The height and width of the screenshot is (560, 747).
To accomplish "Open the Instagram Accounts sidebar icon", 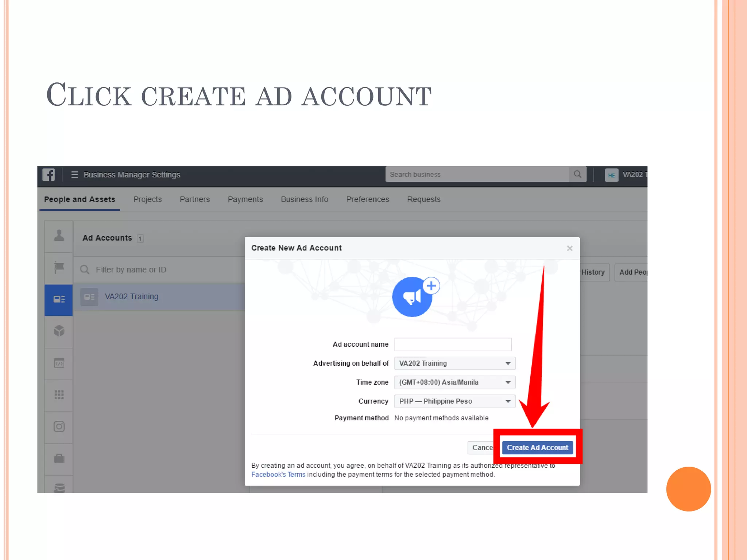I will click(x=59, y=427).
